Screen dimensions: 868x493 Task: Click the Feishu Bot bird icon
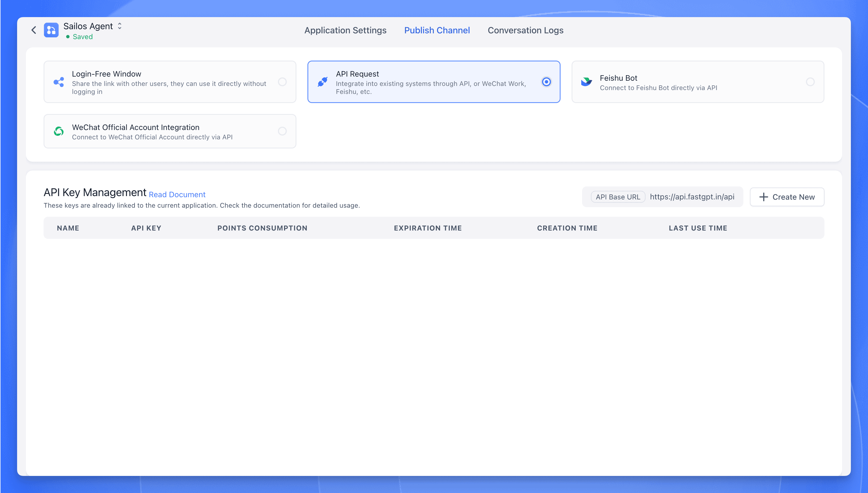point(586,82)
